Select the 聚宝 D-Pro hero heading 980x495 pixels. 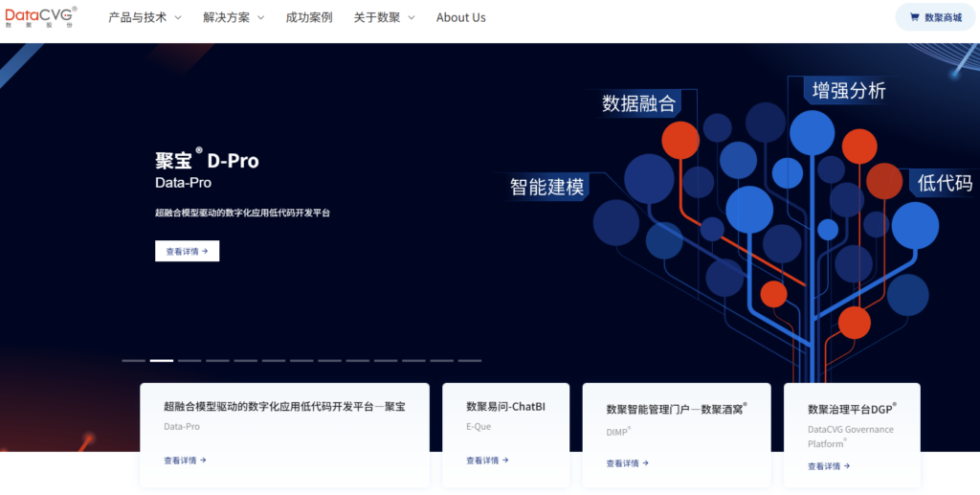tap(207, 161)
